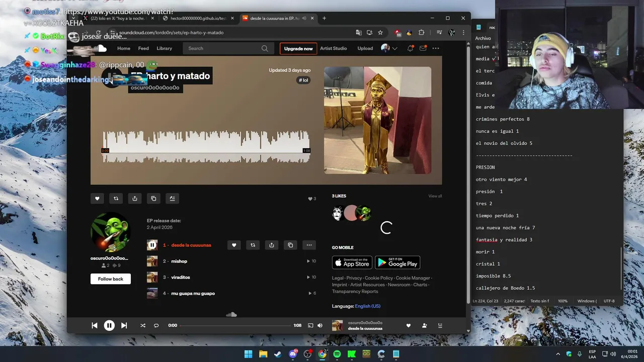Image resolution: width=644 pixels, height=362 pixels.
Task: Open Chrome three-dot menu
Action: click(x=463, y=32)
